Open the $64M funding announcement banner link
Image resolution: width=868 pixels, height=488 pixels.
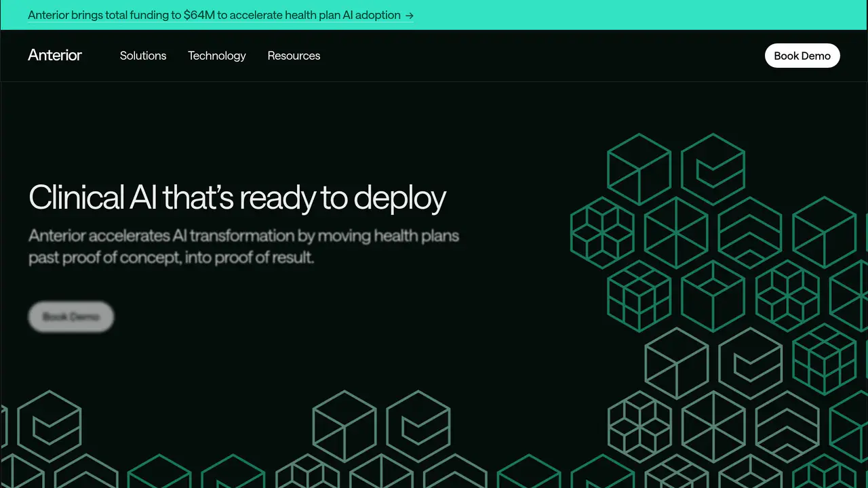click(x=220, y=15)
